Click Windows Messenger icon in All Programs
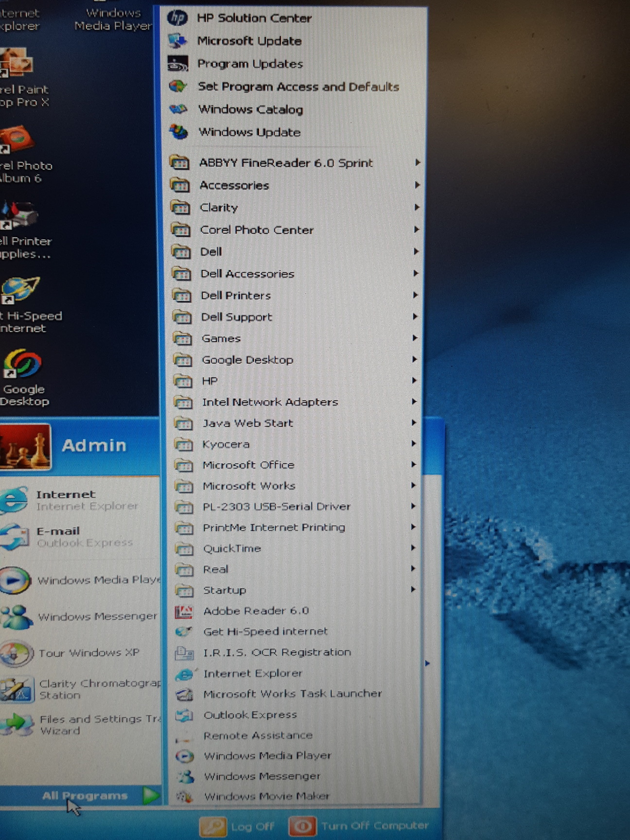This screenshot has width=630, height=840. pyautogui.click(x=185, y=777)
